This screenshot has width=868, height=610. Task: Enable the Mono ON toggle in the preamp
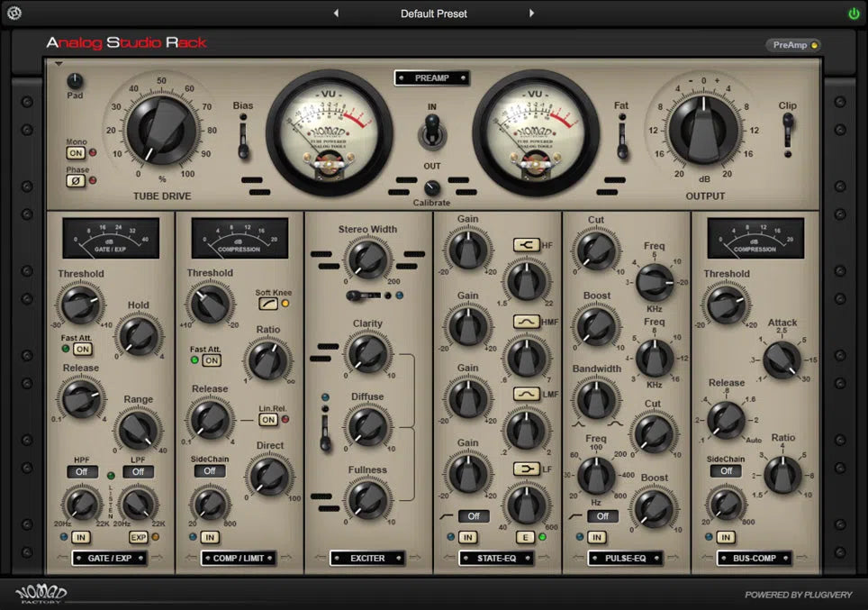[x=76, y=153]
